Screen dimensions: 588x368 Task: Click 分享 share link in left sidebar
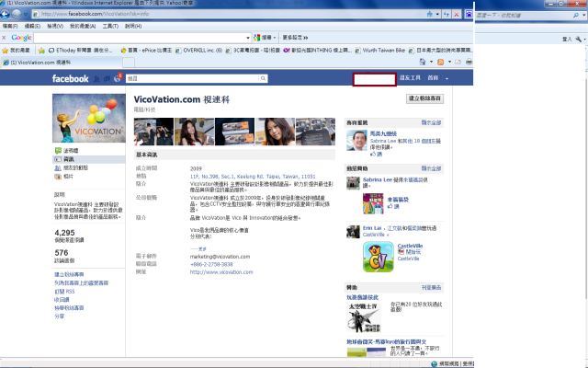59,316
